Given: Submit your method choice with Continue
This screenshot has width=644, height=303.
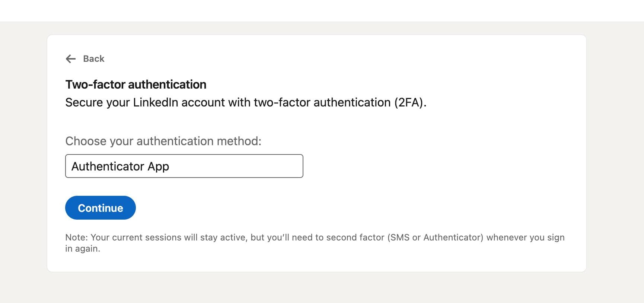Looking at the screenshot, I should (x=100, y=208).
